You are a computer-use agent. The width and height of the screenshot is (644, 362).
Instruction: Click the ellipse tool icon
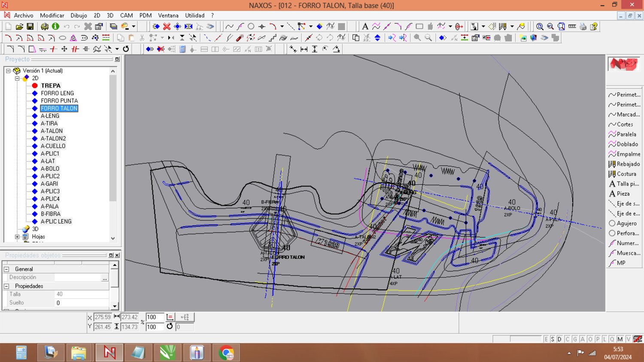62,38
